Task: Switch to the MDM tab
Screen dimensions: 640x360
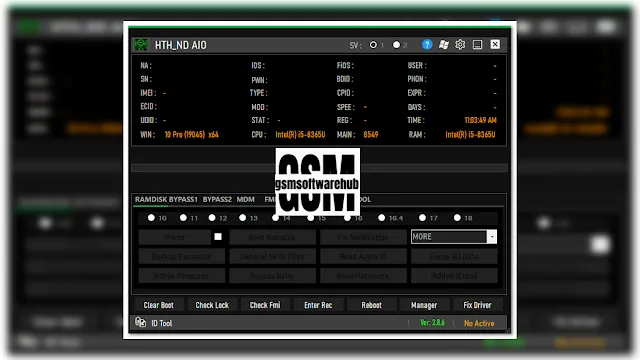Action: tap(245, 199)
